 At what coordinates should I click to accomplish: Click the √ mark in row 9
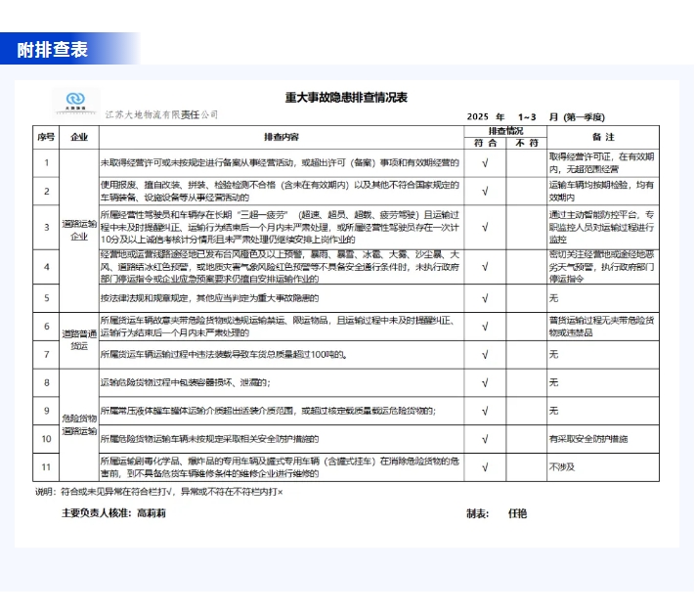pyautogui.click(x=485, y=412)
